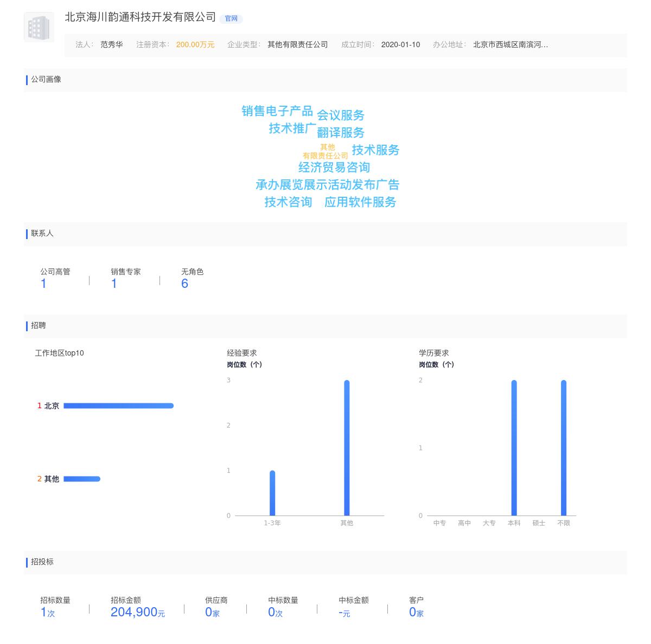The width and height of the screenshot is (651, 644).
Task: Click the 其他 work region bar
Action: 82,479
